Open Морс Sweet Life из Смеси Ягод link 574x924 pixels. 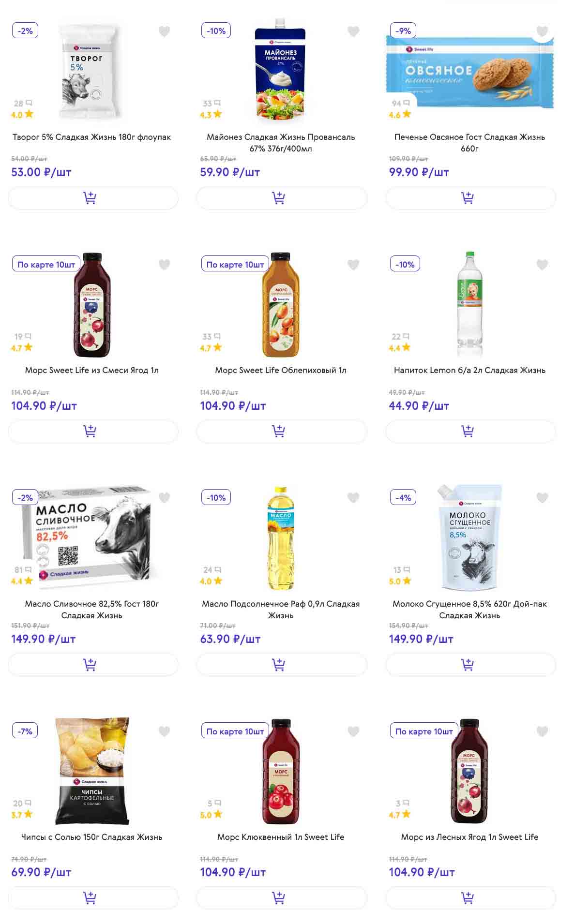tap(92, 370)
